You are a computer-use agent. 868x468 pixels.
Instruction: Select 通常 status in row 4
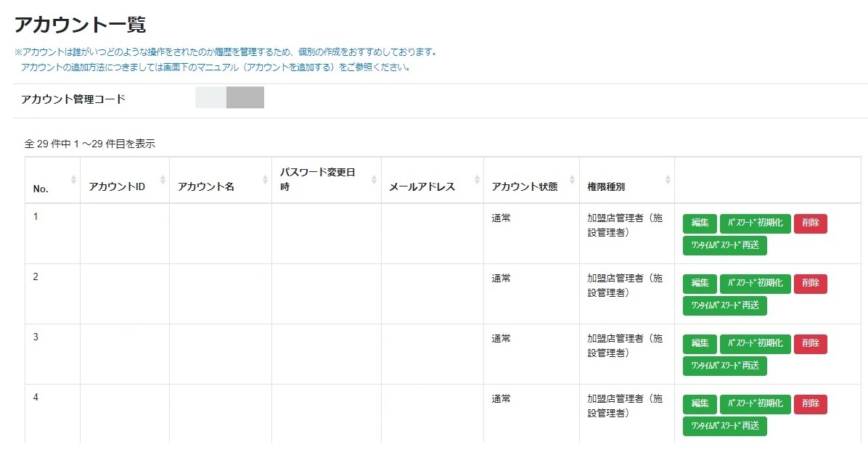[501, 399]
